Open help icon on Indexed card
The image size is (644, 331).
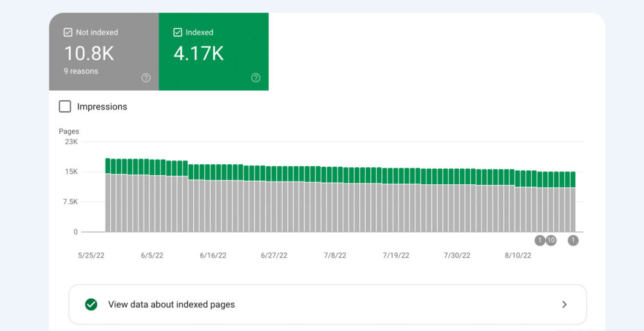coord(256,78)
